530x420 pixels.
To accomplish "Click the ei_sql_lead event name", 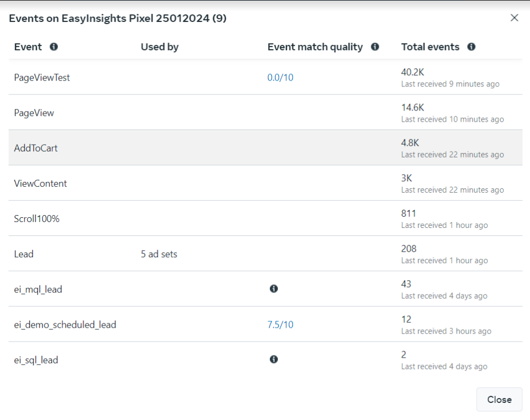I will tap(36, 360).
